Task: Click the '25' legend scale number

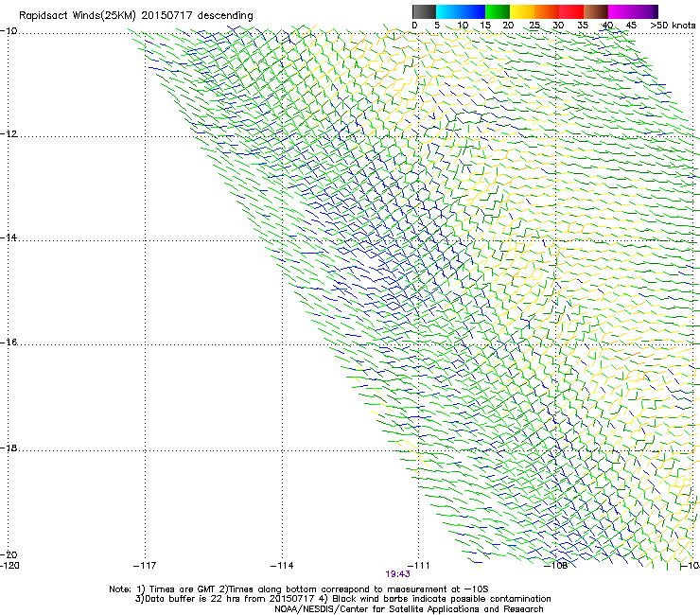Action: 534,25
